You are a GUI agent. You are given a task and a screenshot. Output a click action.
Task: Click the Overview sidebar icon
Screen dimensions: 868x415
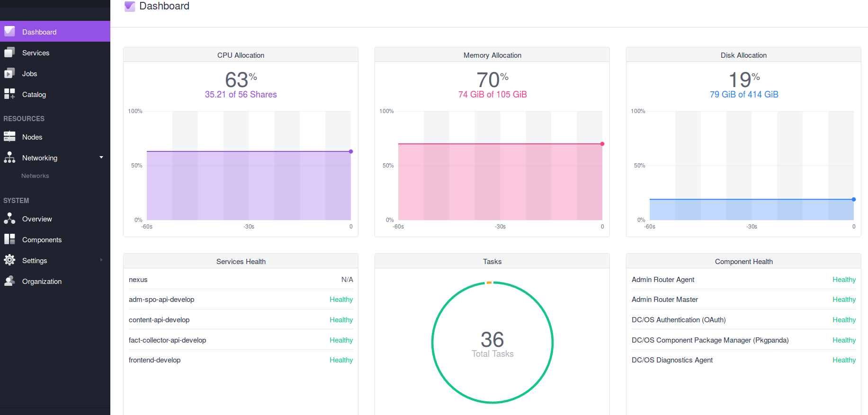click(9, 219)
